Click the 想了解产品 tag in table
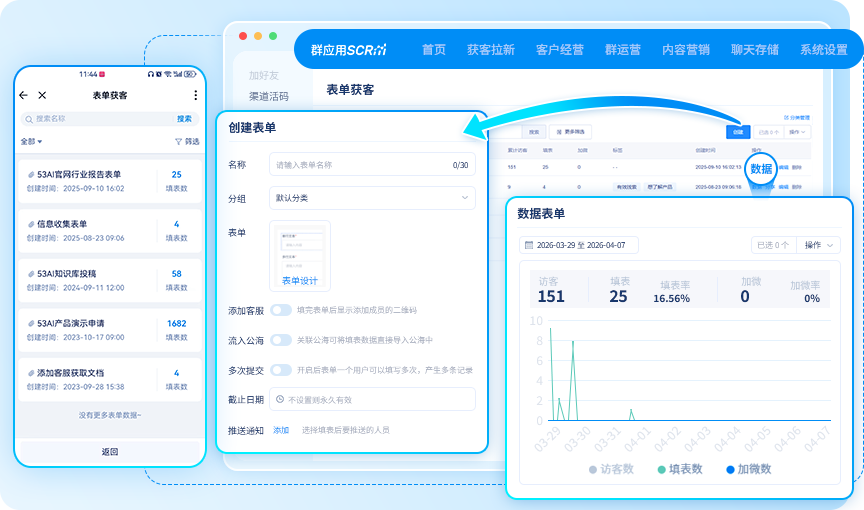The width and height of the screenshot is (864, 510). [x=659, y=187]
